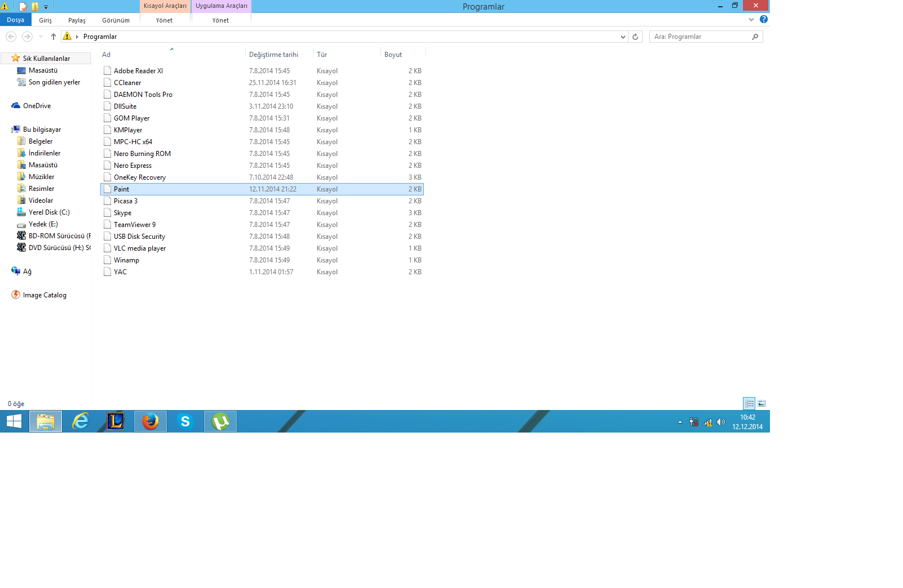Open Yönet tab under Uygulama Araçları
The image size is (903, 588).
point(221,20)
